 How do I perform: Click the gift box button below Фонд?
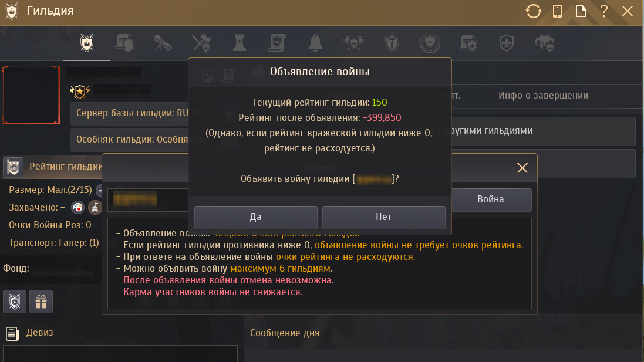tap(41, 302)
